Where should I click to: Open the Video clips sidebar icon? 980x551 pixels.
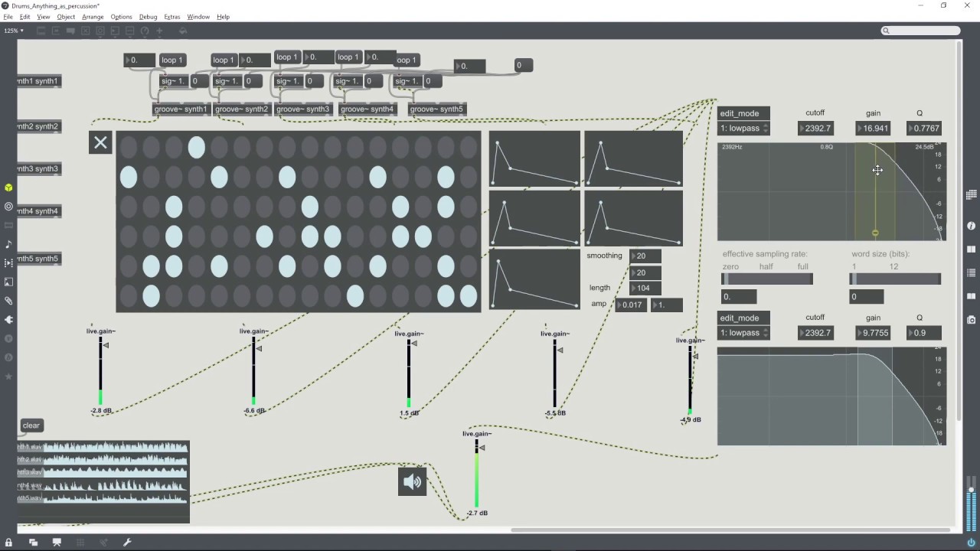click(x=8, y=262)
